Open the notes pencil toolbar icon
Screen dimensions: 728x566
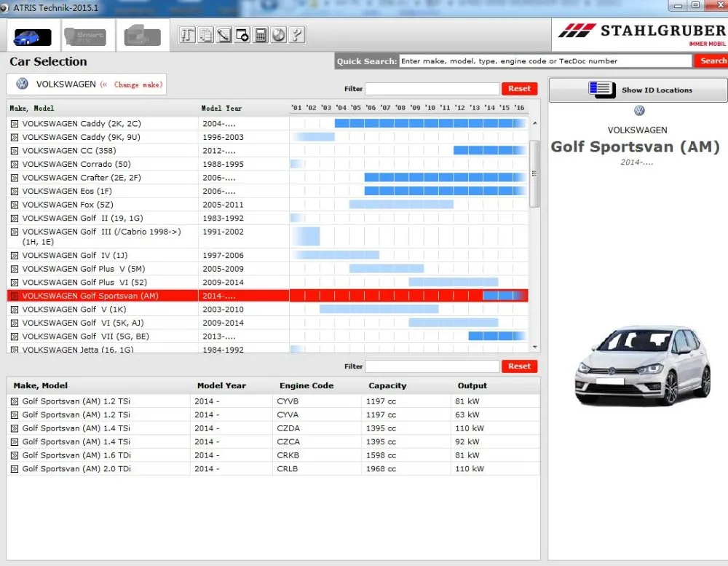(x=223, y=35)
